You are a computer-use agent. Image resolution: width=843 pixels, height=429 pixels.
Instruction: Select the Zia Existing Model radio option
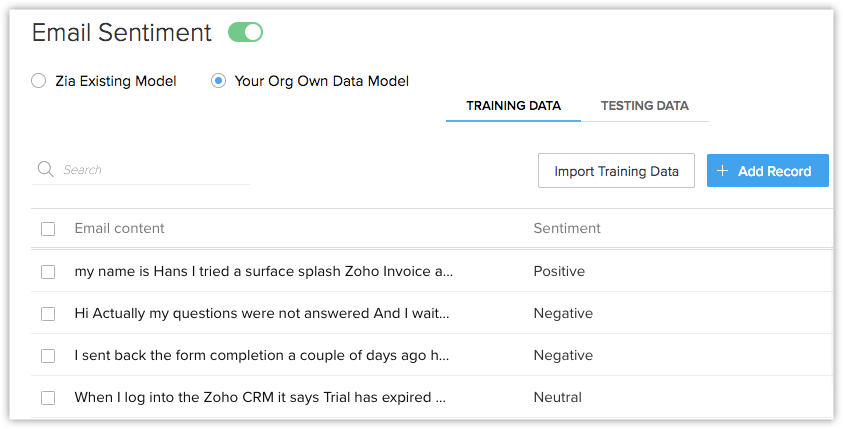(x=38, y=81)
